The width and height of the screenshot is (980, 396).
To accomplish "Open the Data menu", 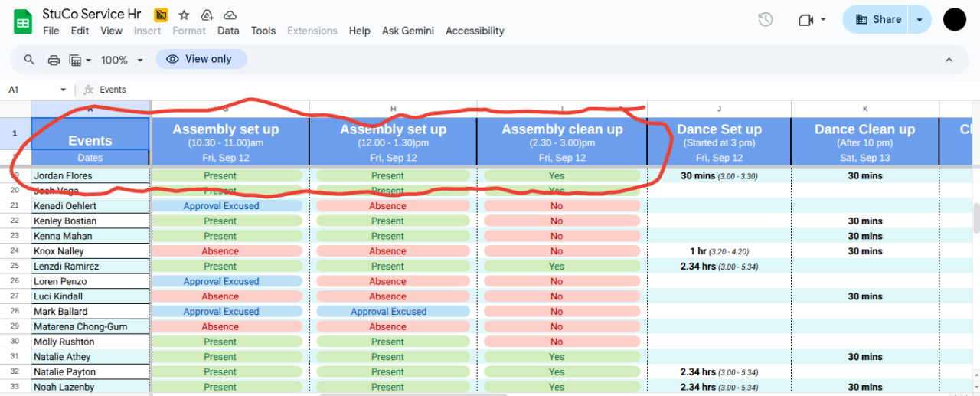I will coord(228,31).
